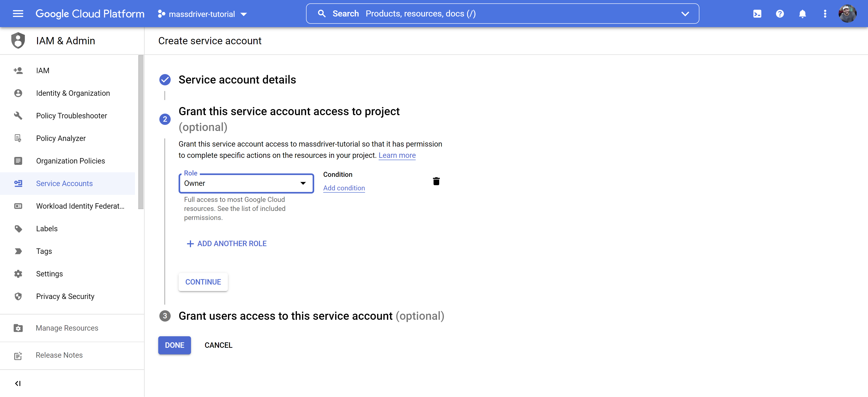Open Privacy & Security

coord(65,297)
